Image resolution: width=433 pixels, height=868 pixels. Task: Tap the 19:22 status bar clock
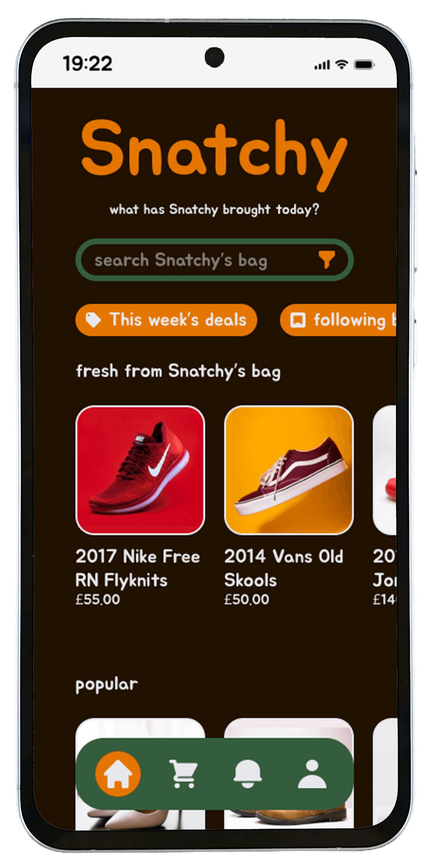(88, 64)
